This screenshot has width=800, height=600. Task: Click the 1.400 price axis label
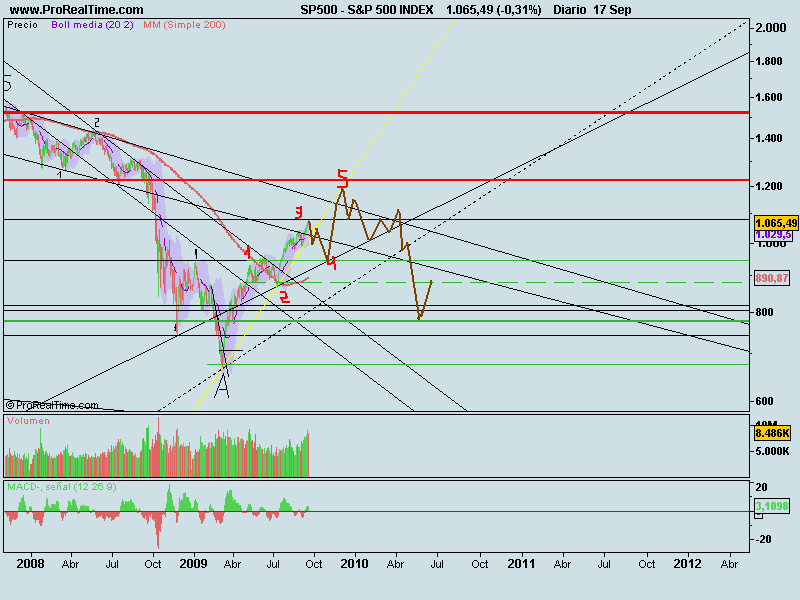pos(768,138)
